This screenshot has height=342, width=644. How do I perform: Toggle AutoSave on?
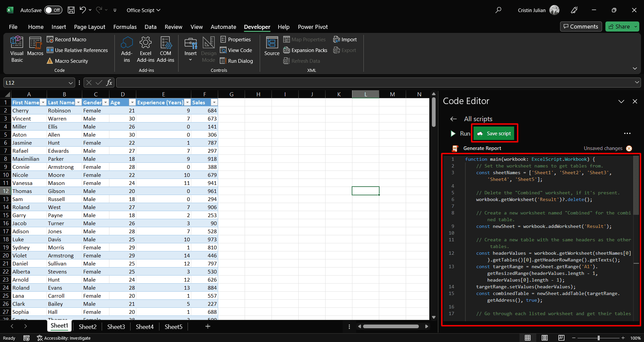tap(52, 10)
